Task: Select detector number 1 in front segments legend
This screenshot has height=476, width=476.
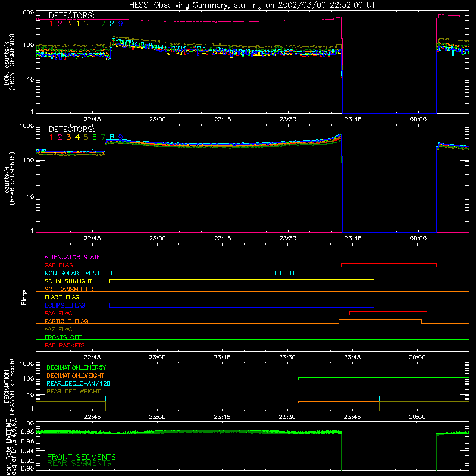Action: coord(51,24)
